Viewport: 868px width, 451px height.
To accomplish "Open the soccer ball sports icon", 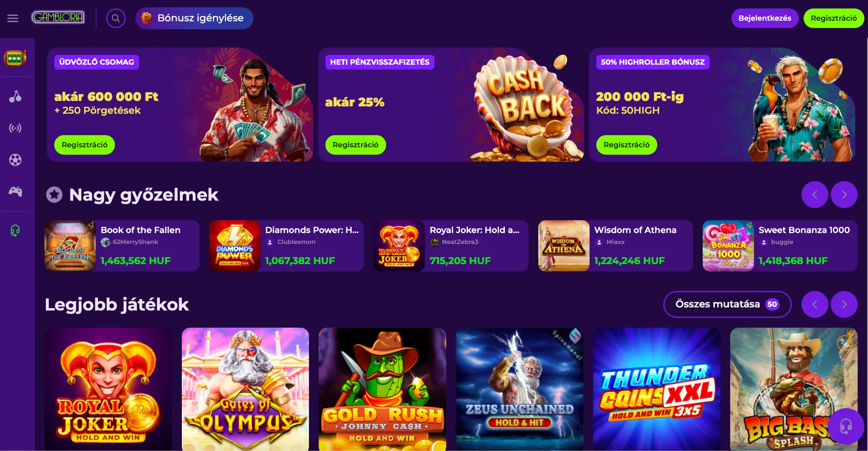I will pyautogui.click(x=15, y=160).
